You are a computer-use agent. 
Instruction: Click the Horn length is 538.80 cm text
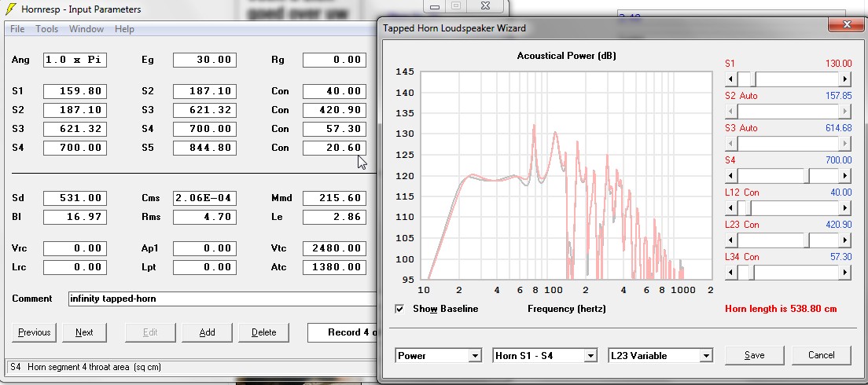point(781,309)
